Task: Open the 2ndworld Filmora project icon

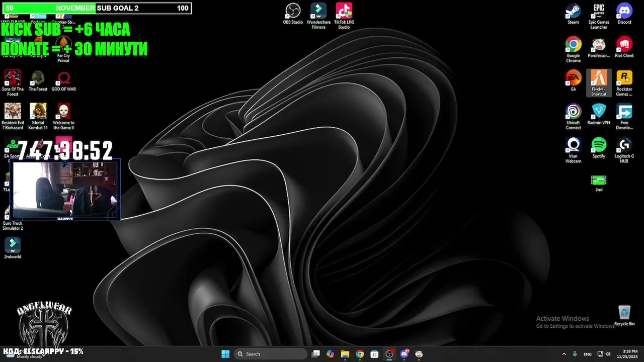Action: [13, 248]
